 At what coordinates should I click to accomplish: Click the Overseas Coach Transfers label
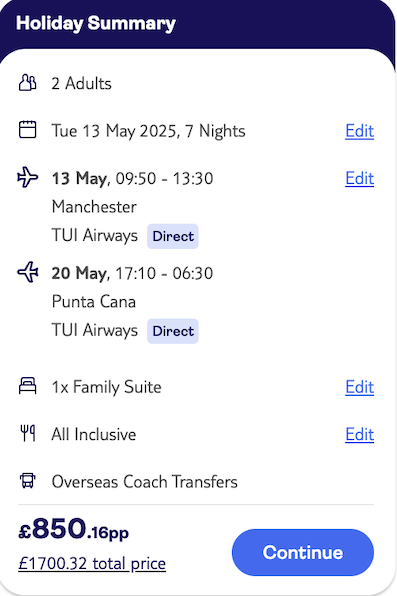[145, 482]
